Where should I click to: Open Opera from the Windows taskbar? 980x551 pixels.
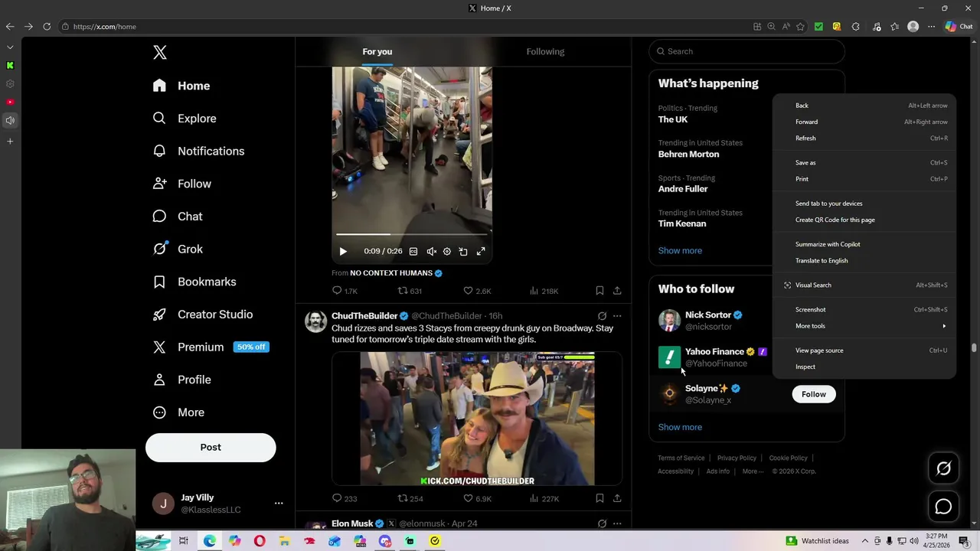click(x=260, y=541)
